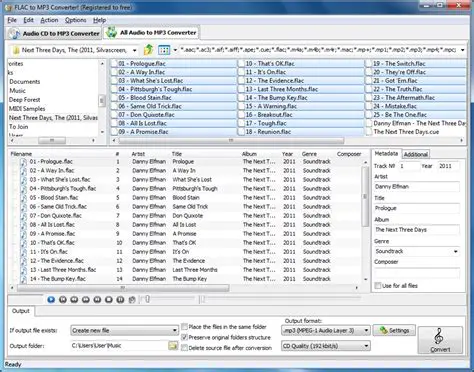Expand the file extension filter dropdown
474x372 pixels.
click(x=463, y=50)
